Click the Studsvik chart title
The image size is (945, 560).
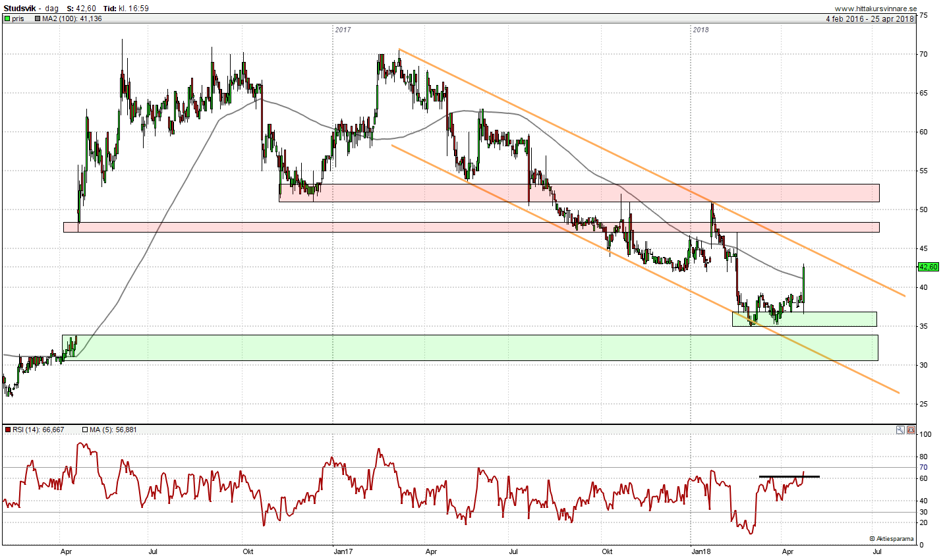pyautogui.click(x=20, y=9)
